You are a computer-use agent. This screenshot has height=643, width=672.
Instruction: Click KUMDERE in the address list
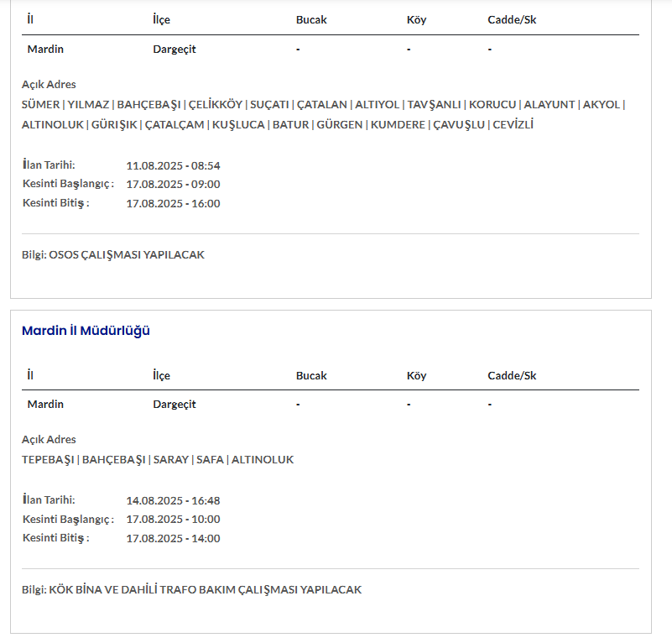click(x=398, y=125)
